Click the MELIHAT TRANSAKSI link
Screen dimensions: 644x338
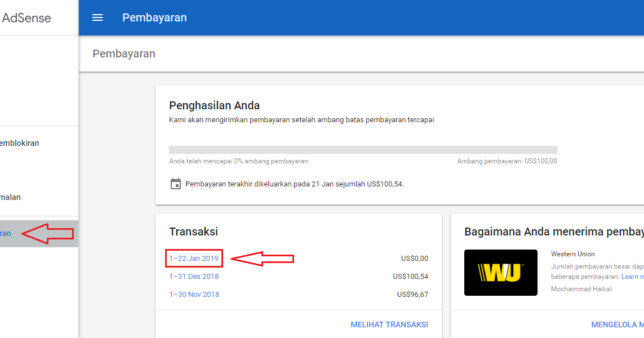[392, 324]
